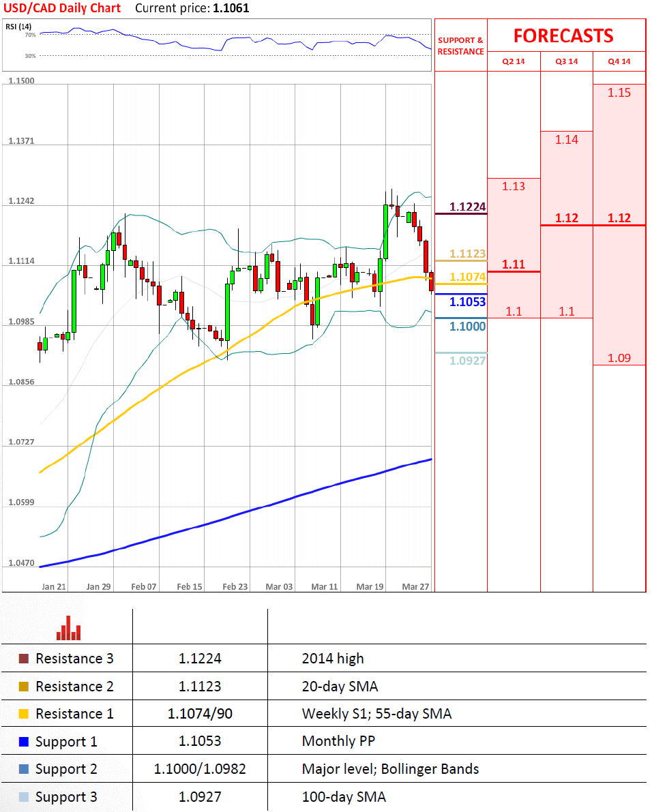Image resolution: width=652 pixels, height=812 pixels.
Task: Click the Q2 14 high forecast 1.13
Action: pyautogui.click(x=513, y=186)
